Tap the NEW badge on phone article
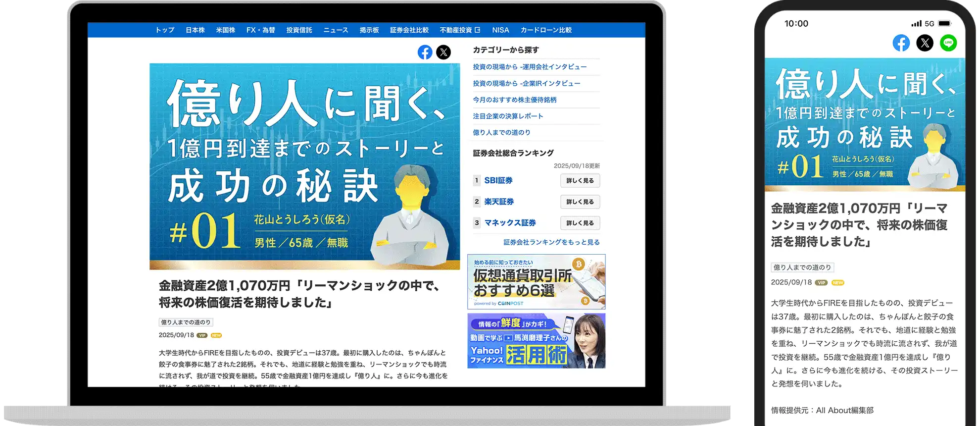This screenshot has width=980, height=426. coord(837,283)
